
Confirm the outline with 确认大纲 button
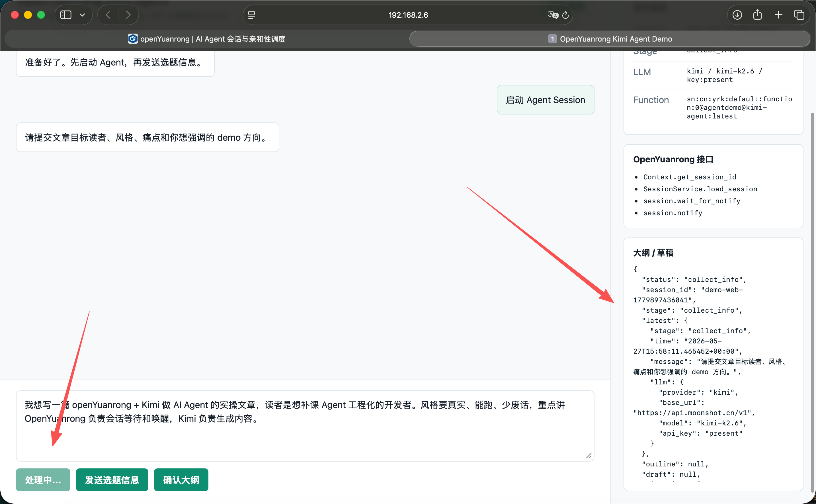pos(181,480)
